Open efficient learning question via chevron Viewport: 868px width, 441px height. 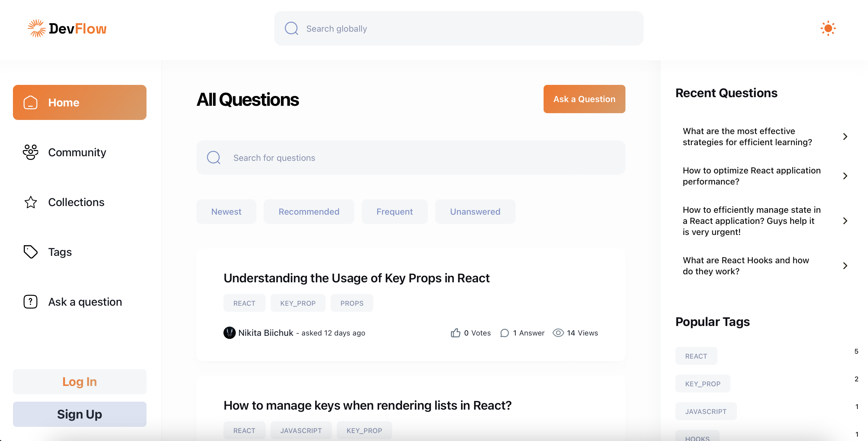tap(845, 136)
